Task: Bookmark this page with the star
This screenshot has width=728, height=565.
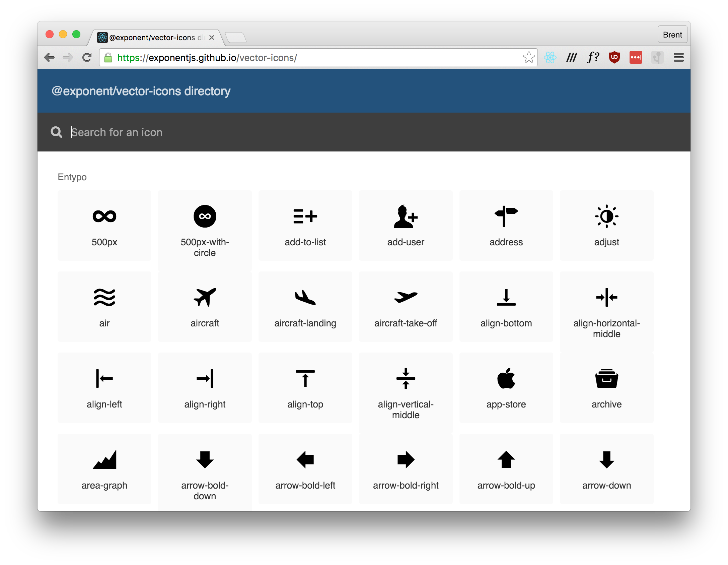Action: pyautogui.click(x=528, y=57)
